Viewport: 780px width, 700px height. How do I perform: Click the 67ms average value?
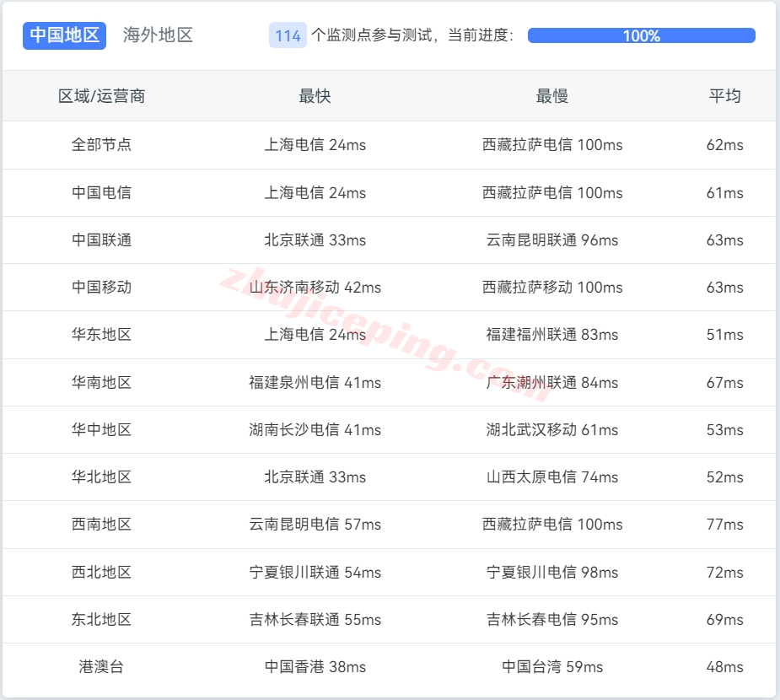[x=725, y=383]
